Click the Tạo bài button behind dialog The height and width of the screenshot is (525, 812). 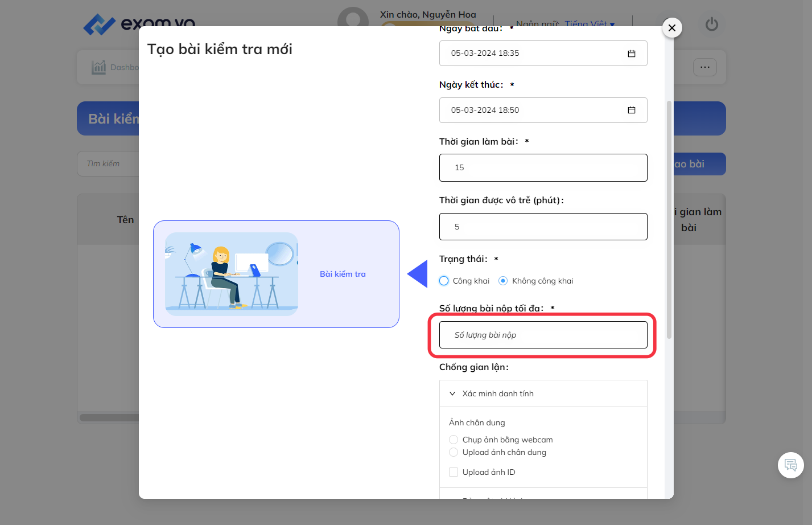(699, 164)
